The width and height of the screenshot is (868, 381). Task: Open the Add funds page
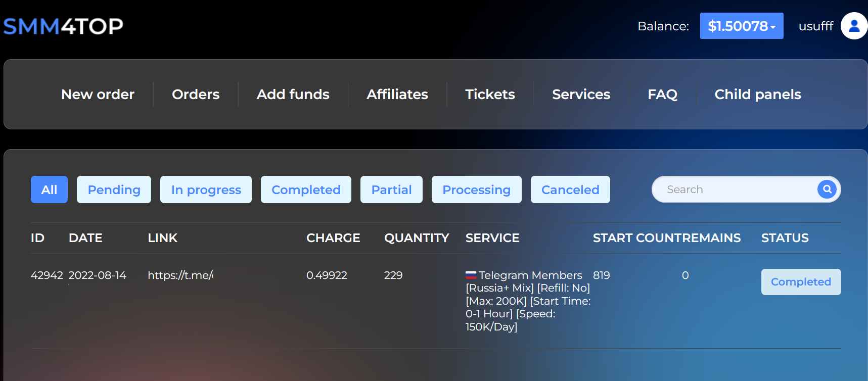[293, 94]
